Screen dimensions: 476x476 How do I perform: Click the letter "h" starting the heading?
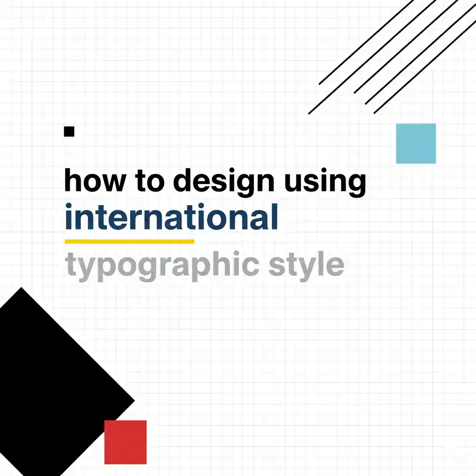pos(71,180)
